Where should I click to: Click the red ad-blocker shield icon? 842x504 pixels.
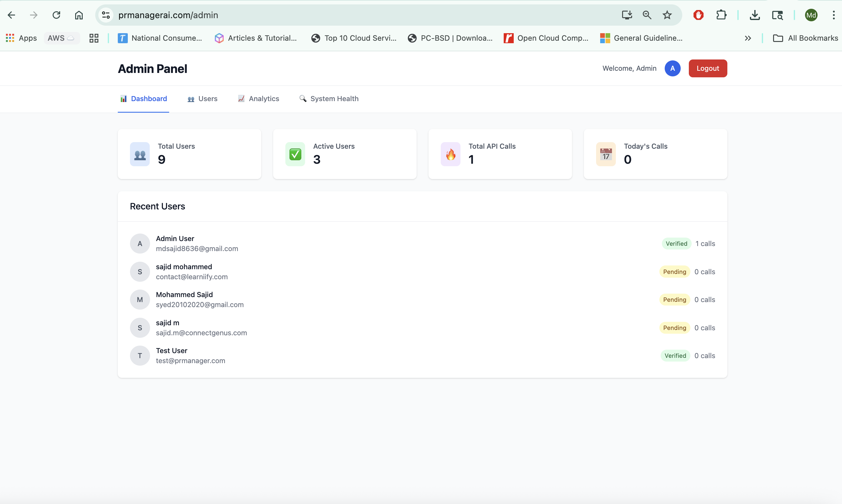698,15
